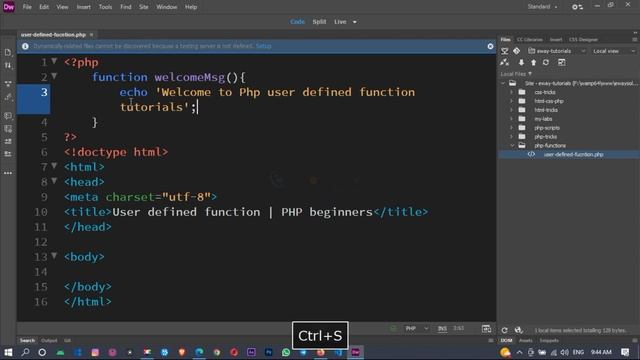Click the Get files down arrow
Viewport: 640px width, 360px height.
[521, 62]
